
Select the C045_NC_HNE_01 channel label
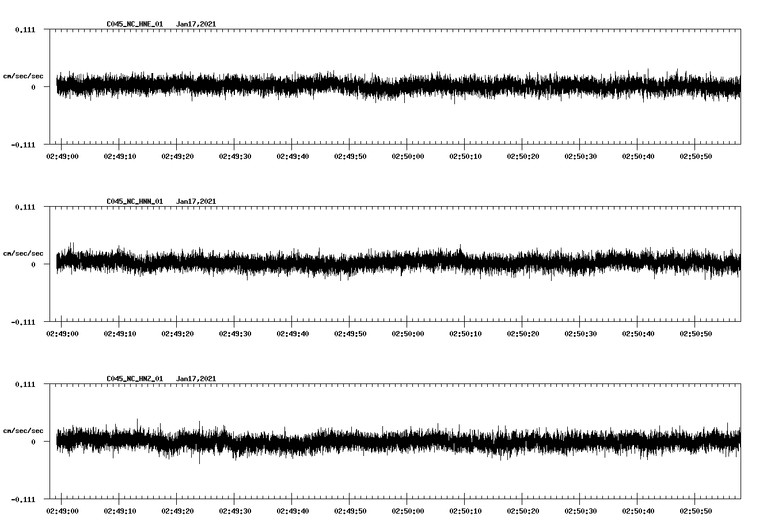[x=134, y=24]
